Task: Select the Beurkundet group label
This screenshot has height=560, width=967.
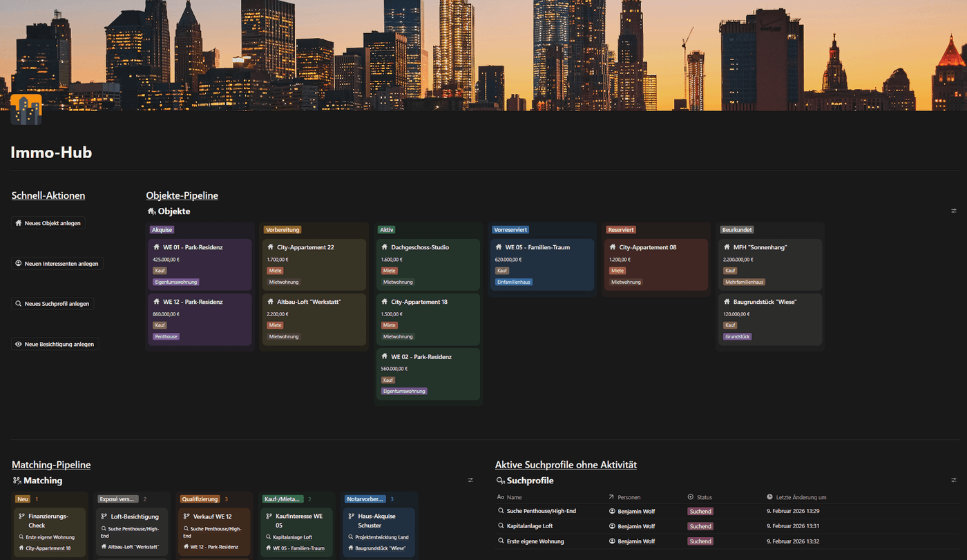Action: pos(737,230)
